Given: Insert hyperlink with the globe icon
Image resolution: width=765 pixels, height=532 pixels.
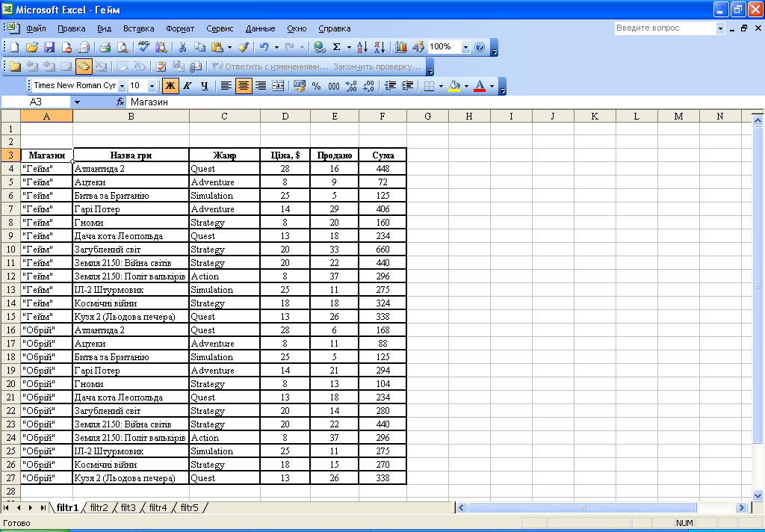Looking at the screenshot, I should click(320, 47).
